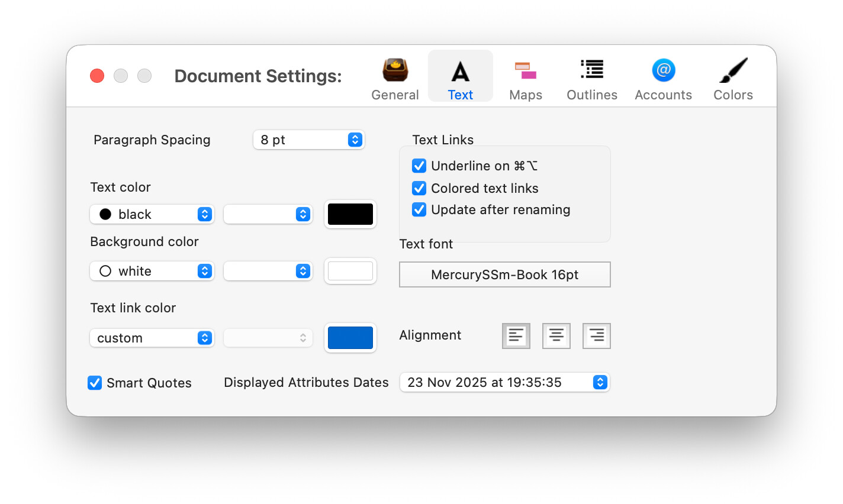
Task: Click the blue text link color well
Action: 350,338
